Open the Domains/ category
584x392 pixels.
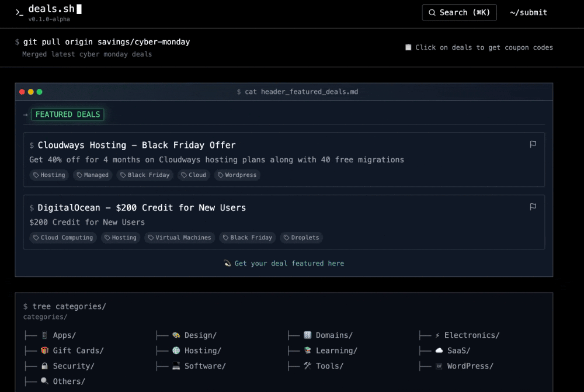coord(334,335)
